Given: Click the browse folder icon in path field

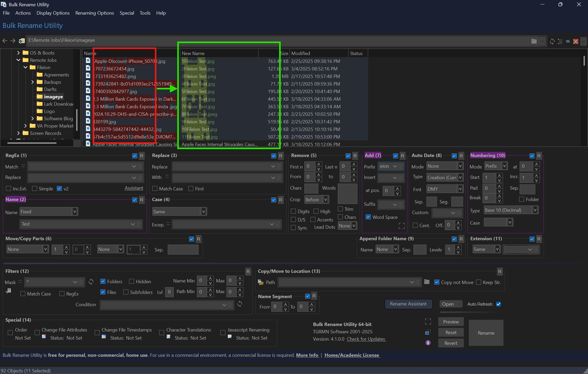Looking at the screenshot, I should [x=534, y=41].
